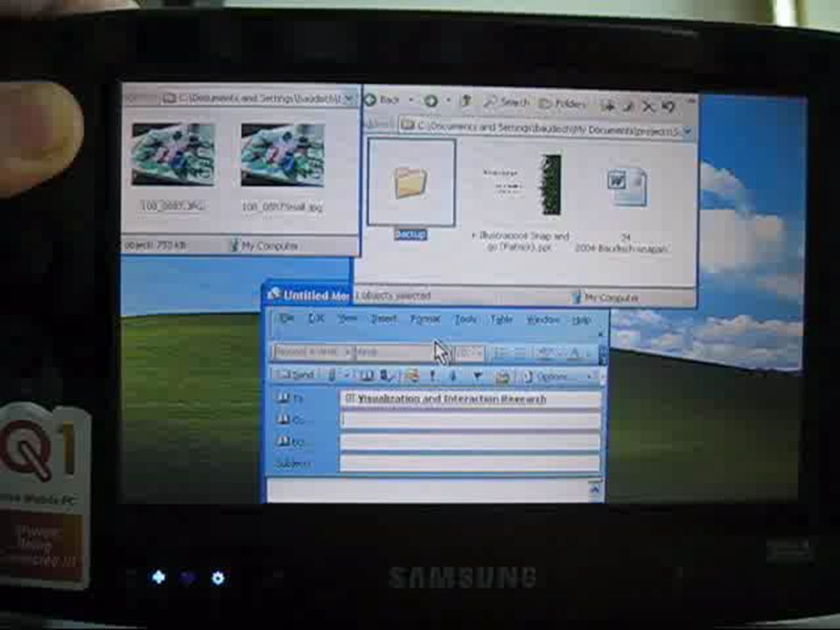
Task: Click the Cc input field
Action: [x=471, y=421]
